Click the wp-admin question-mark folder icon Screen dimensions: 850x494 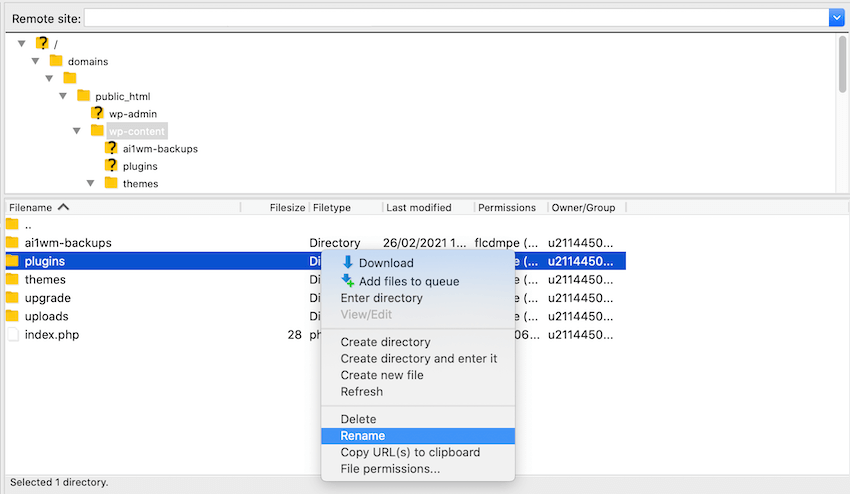tap(98, 114)
